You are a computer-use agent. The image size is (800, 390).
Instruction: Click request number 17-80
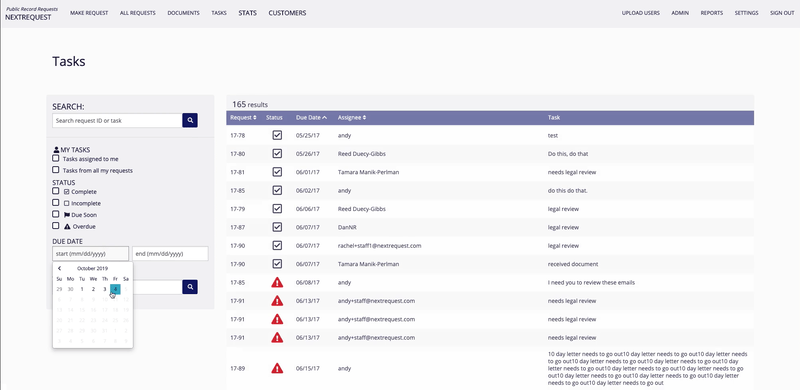point(238,154)
